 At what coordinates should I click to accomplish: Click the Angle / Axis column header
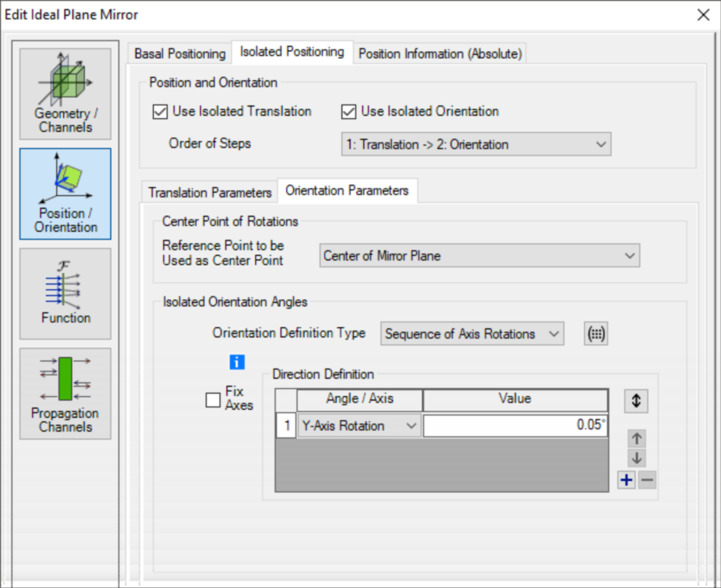coord(360,399)
